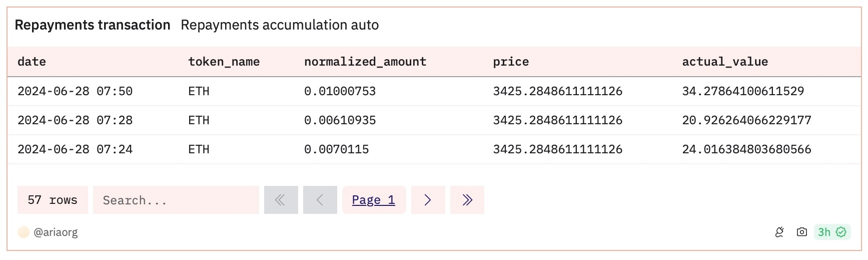Click the 3h freshness badge
Viewport: 868px width, 260px height.
(831, 232)
